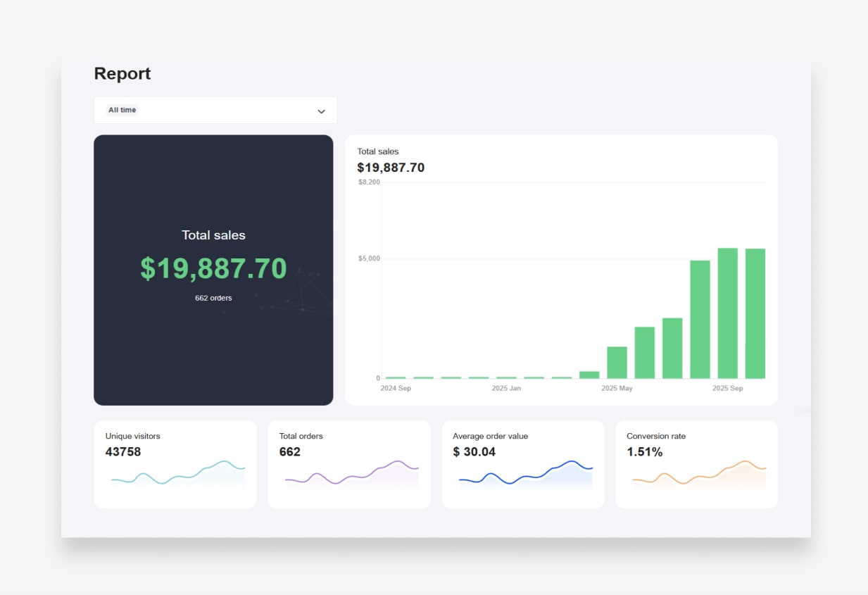Click the green $19,887.70 in dark card

(x=213, y=269)
